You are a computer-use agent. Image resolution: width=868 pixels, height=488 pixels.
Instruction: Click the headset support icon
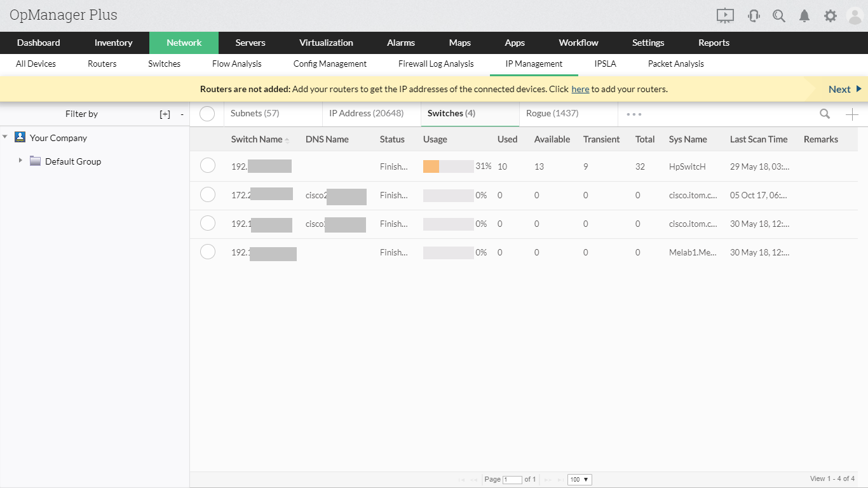coord(754,16)
